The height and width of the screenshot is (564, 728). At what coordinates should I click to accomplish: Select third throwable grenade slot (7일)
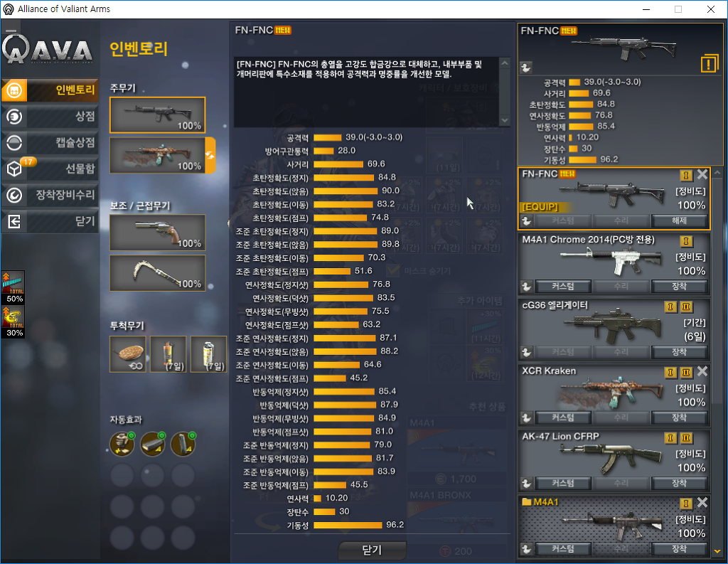point(208,354)
